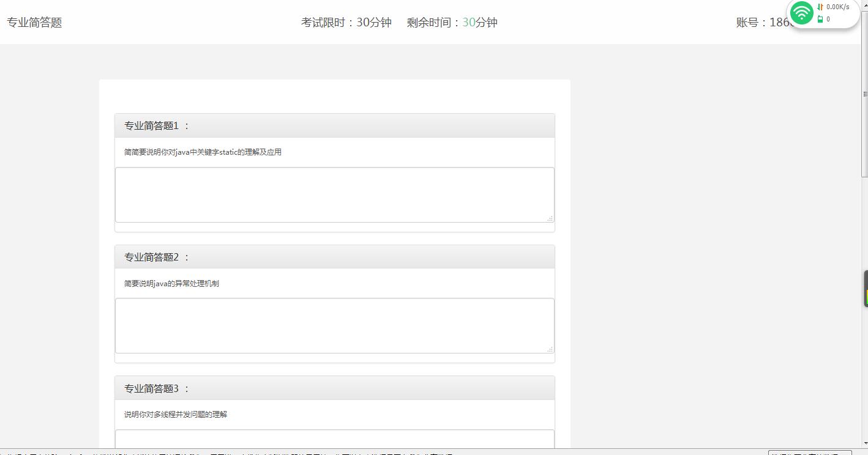Click the 专业简答题3 header
Screen dimensions: 868x455
click(335, 388)
